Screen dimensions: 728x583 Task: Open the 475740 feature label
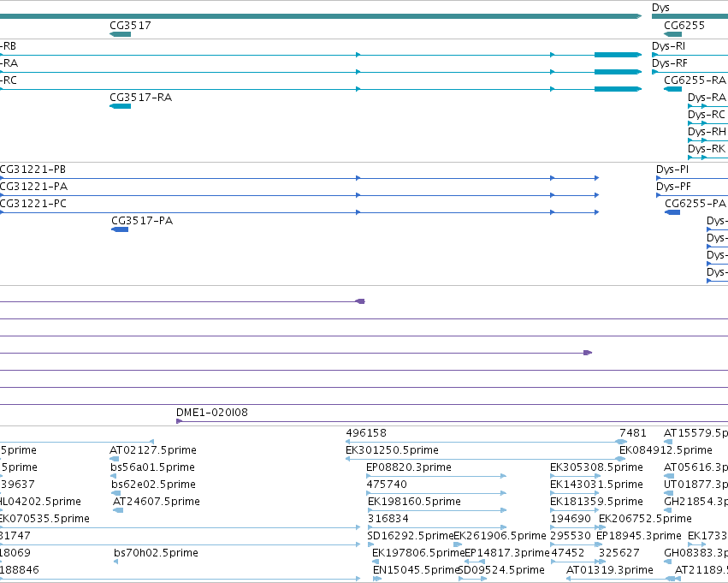(x=387, y=485)
